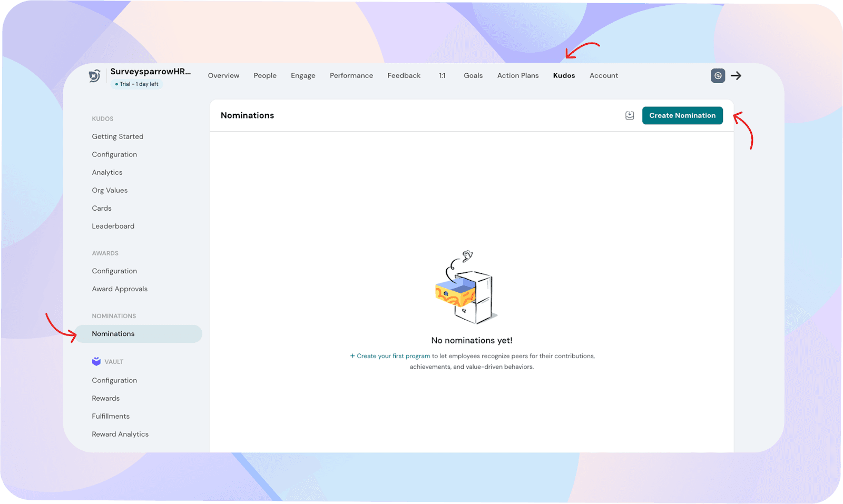Open Fulfillments under Vault section

pyautogui.click(x=111, y=416)
